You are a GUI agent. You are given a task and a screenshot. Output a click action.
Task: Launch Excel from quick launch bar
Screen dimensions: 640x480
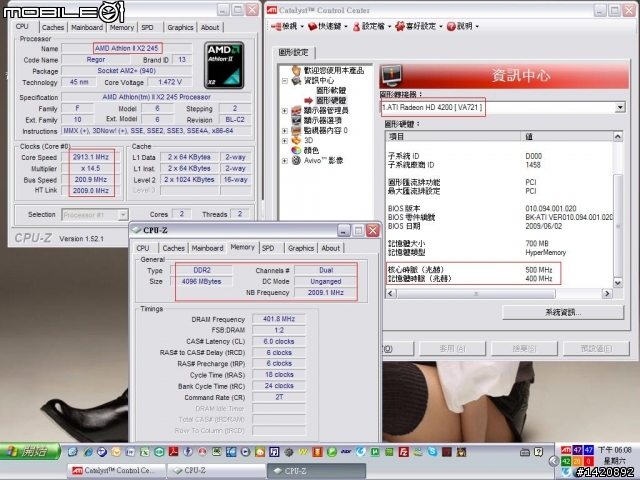tap(144, 452)
